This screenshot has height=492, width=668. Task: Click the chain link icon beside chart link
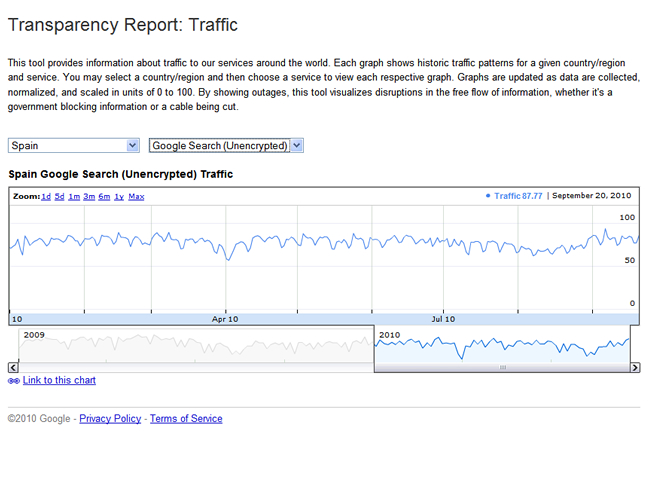coord(14,381)
